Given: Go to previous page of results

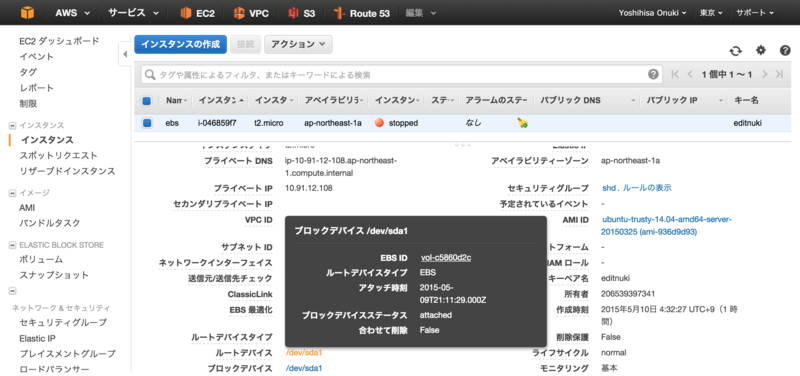Looking at the screenshot, I should 690,74.
